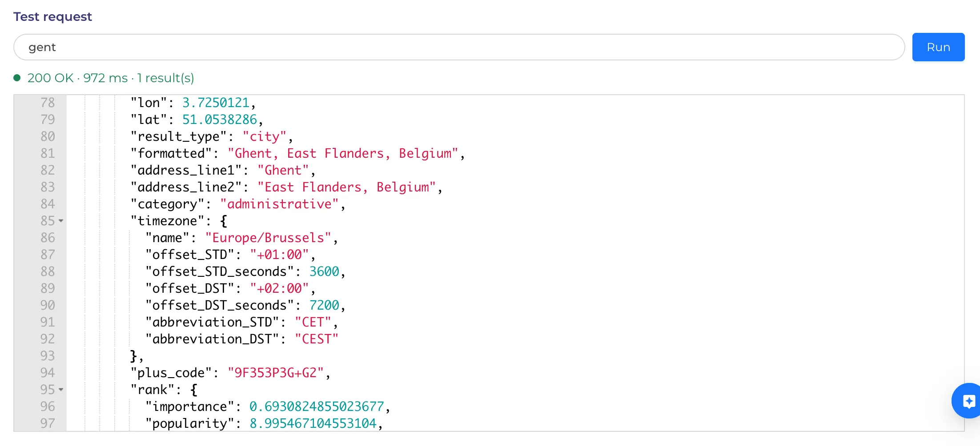Collapse the "rank" object at line 95

tap(61, 390)
